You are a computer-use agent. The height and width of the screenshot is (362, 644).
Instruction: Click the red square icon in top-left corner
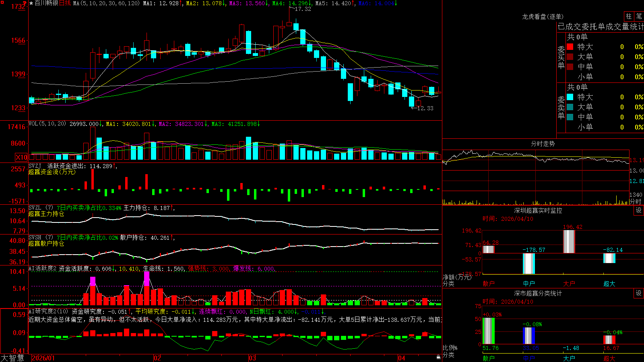pos(2,2)
